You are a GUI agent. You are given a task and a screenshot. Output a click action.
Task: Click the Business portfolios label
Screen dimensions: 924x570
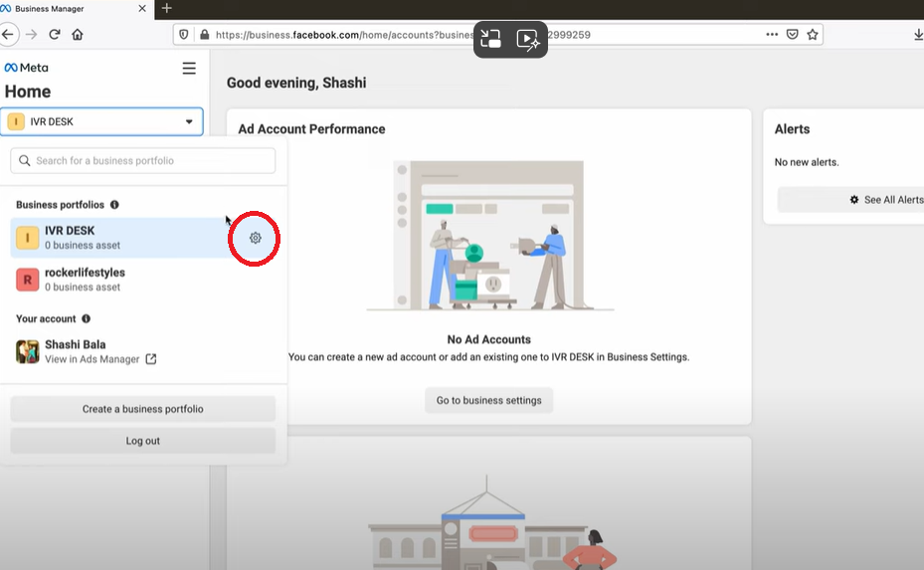[60, 205]
